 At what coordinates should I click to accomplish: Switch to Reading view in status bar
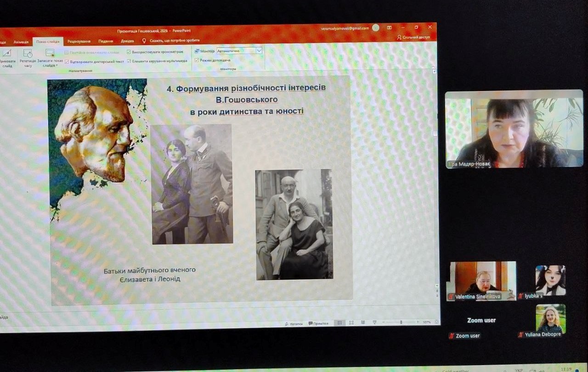pos(363,322)
